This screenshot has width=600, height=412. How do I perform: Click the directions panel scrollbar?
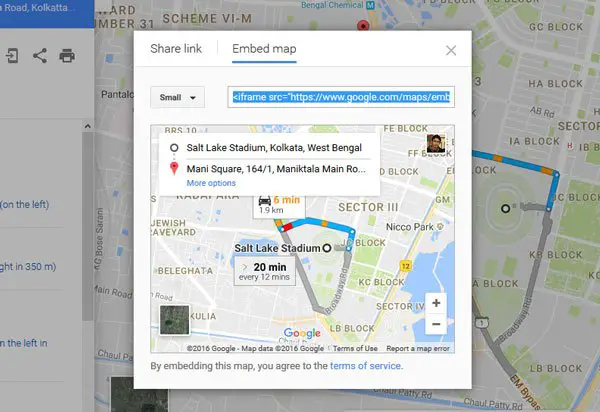click(88, 226)
